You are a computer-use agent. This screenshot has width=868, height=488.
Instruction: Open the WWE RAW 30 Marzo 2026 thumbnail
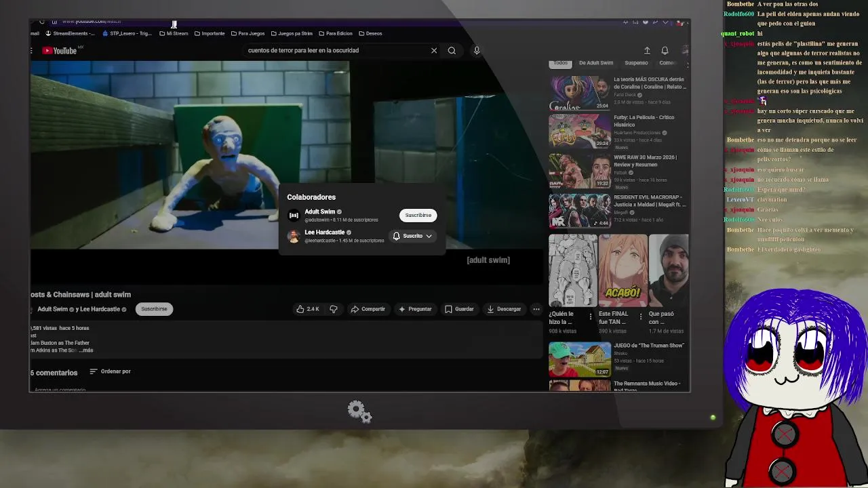tap(580, 171)
